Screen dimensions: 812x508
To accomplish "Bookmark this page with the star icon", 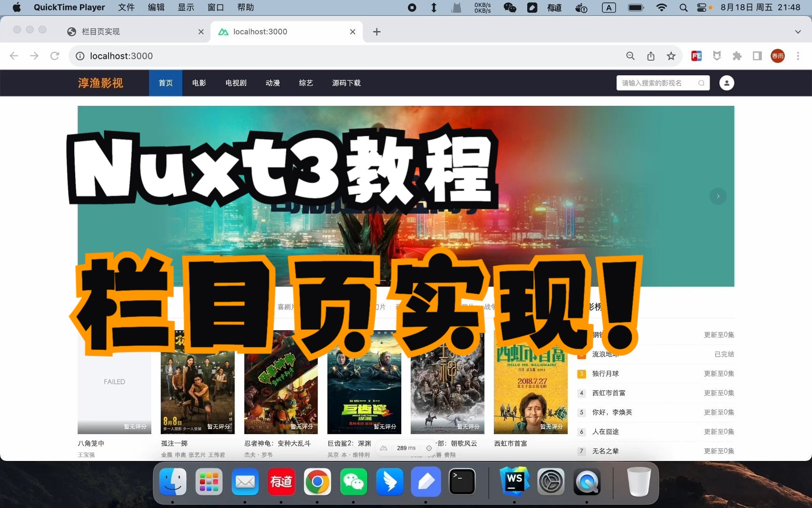I will tap(671, 56).
